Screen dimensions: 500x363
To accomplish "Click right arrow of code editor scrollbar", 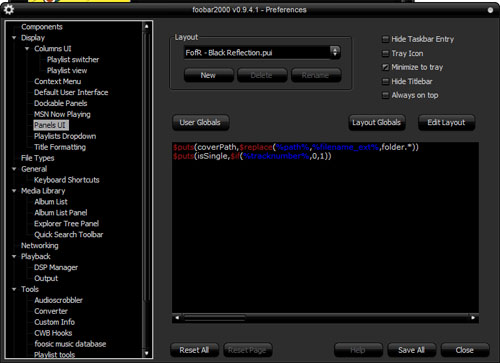I will [x=473, y=318].
